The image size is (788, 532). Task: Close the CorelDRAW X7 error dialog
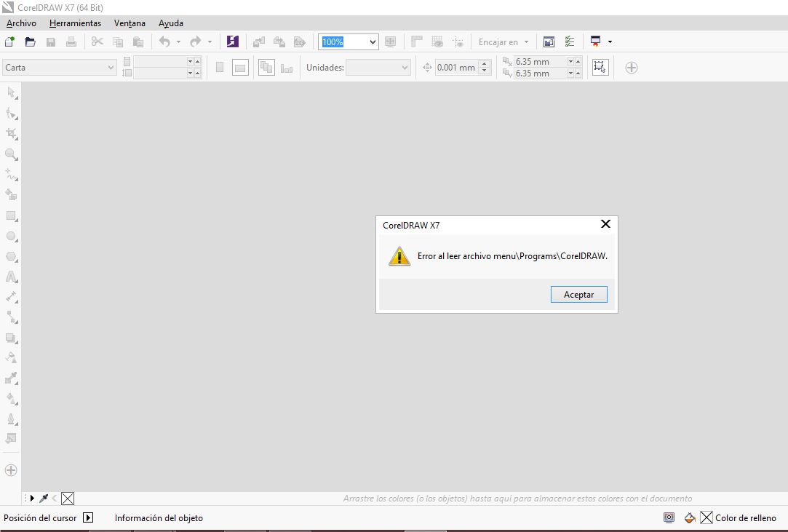point(605,223)
